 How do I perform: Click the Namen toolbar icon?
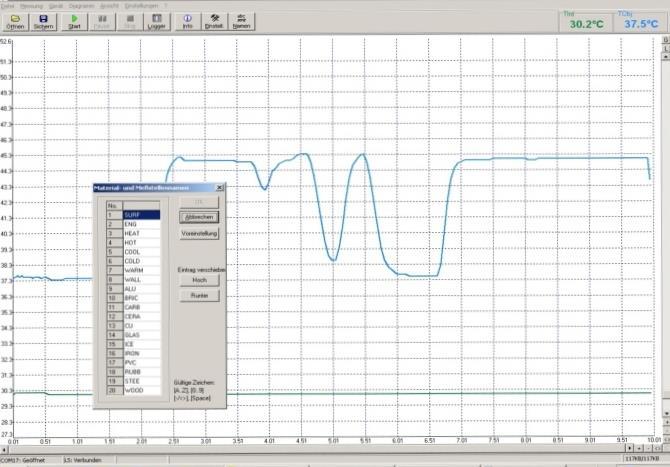tap(241, 21)
